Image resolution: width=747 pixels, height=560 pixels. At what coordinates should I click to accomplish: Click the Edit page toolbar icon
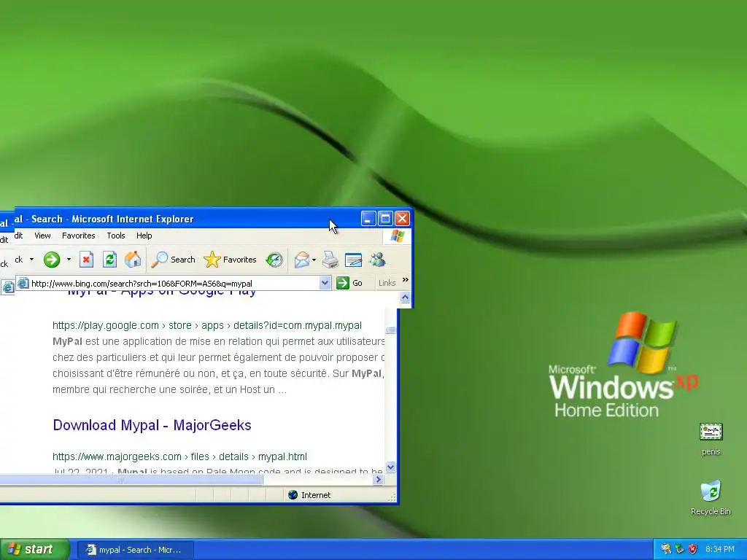[353, 260]
